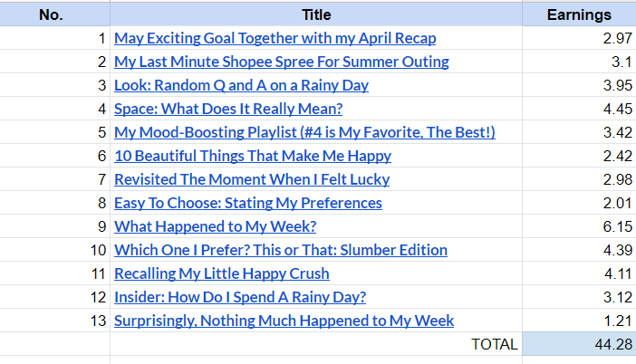Select the Earnings column header cell
636x364 pixels.
tap(579, 14)
